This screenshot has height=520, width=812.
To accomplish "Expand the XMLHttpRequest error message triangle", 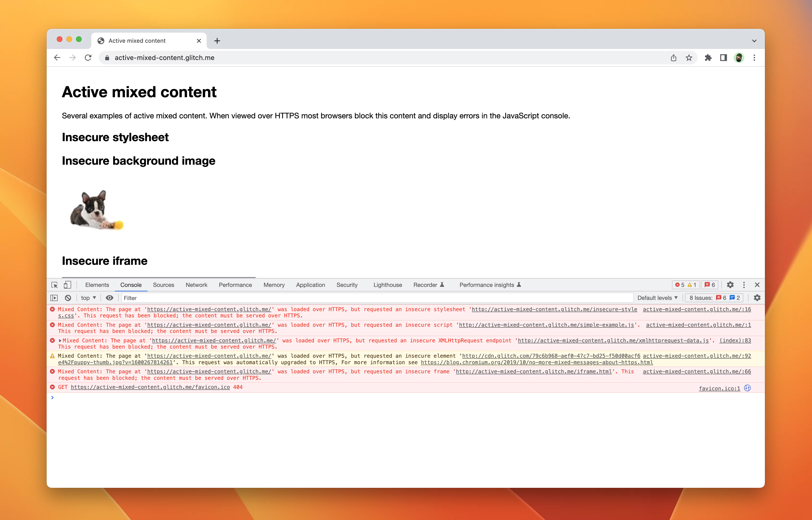I will (60, 341).
